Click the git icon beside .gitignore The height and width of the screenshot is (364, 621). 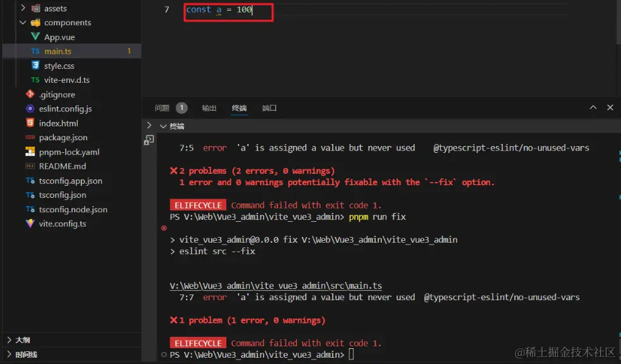[30, 94]
